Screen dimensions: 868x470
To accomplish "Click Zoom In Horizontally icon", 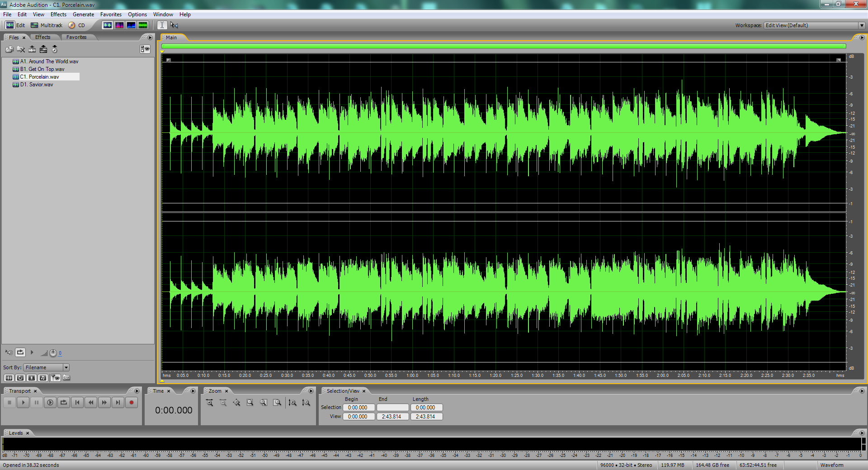I will pos(209,403).
